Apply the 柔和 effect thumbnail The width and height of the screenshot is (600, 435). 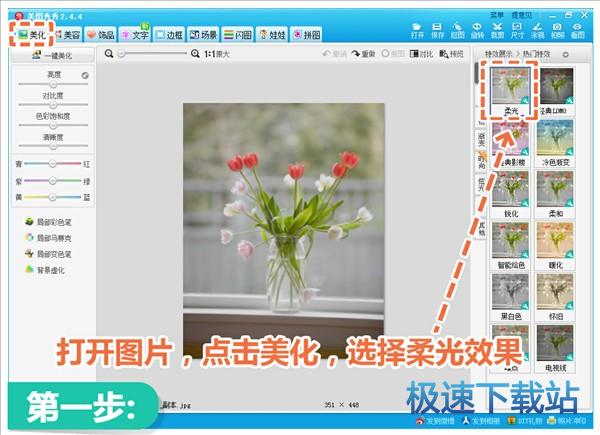point(556,190)
